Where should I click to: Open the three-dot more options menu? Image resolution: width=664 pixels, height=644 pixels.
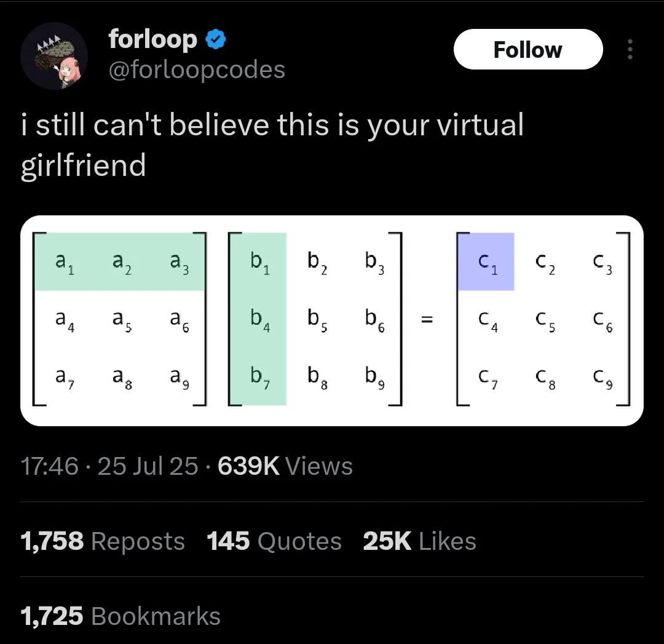pos(630,49)
